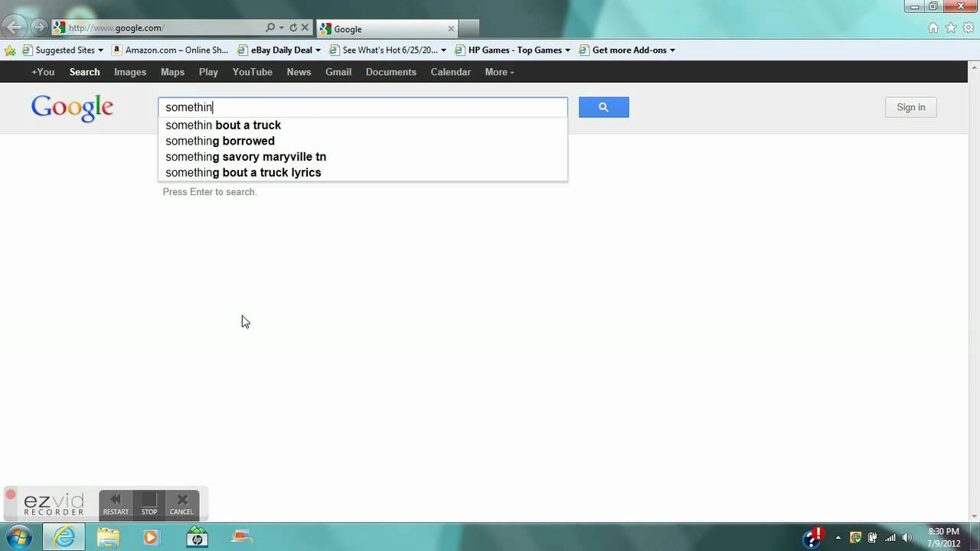Select the Google browser tab
This screenshot has width=980, height=551.
387,29
